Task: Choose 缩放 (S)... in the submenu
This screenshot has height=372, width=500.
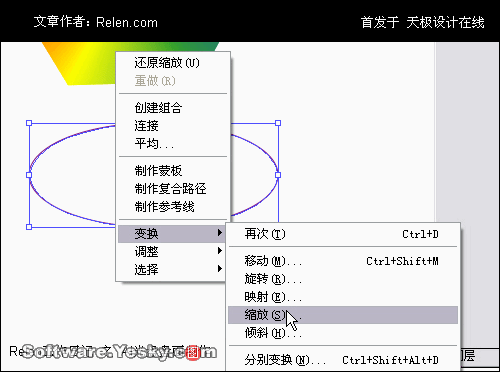Action: pos(343,315)
